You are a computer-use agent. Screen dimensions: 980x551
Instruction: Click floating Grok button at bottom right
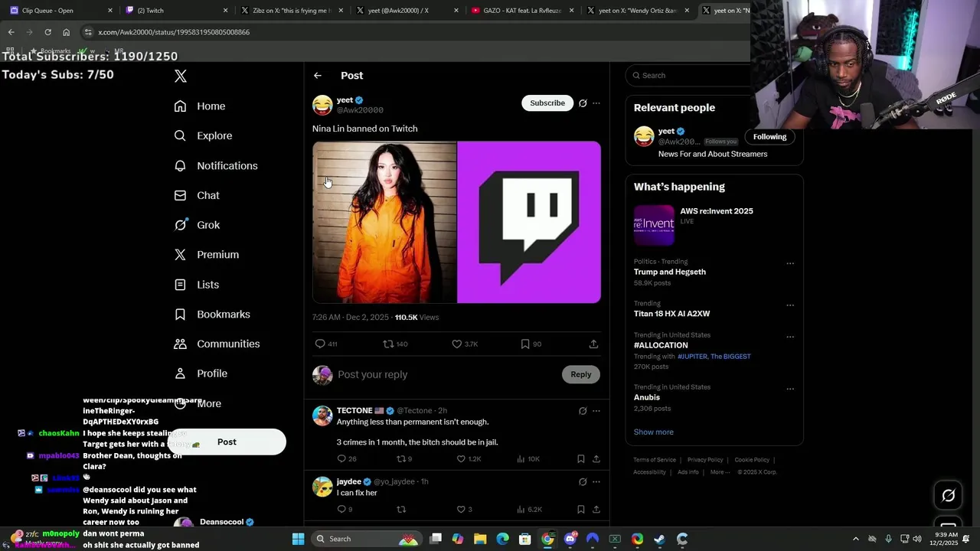pos(948,496)
